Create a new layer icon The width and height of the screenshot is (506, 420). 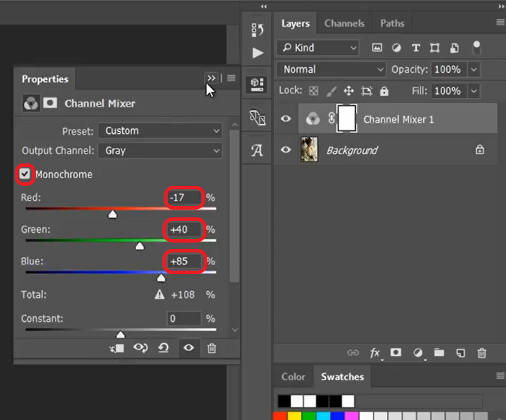point(460,353)
